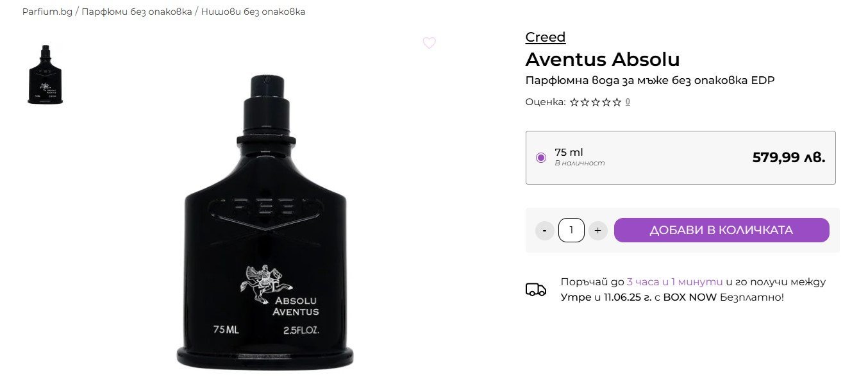Click the 579,99 лв. price
This screenshot has height=384, width=868.
(x=789, y=158)
